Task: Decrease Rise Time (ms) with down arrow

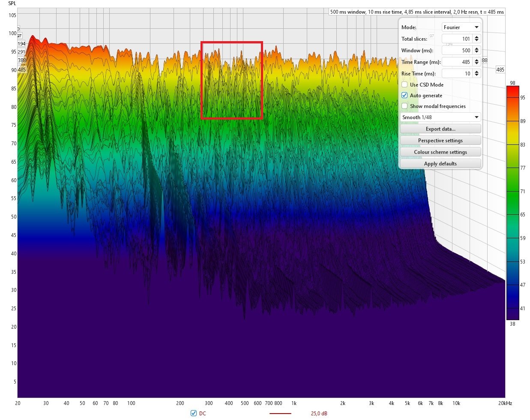Action: [x=476, y=75]
